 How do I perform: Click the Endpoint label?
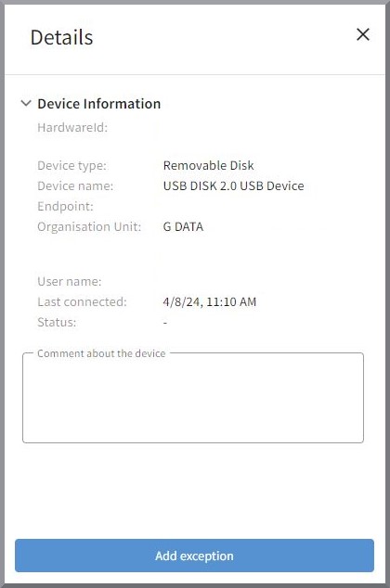pyautogui.click(x=65, y=206)
